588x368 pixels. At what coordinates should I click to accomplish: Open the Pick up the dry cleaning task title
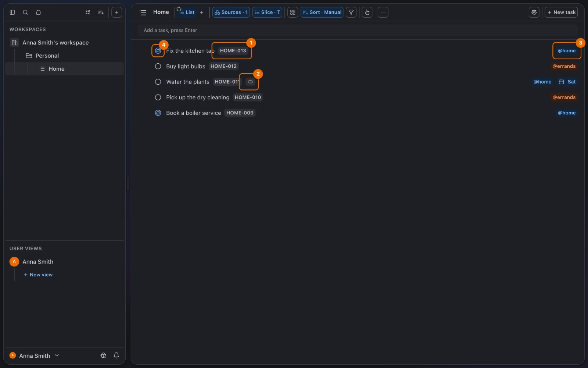pos(198,97)
